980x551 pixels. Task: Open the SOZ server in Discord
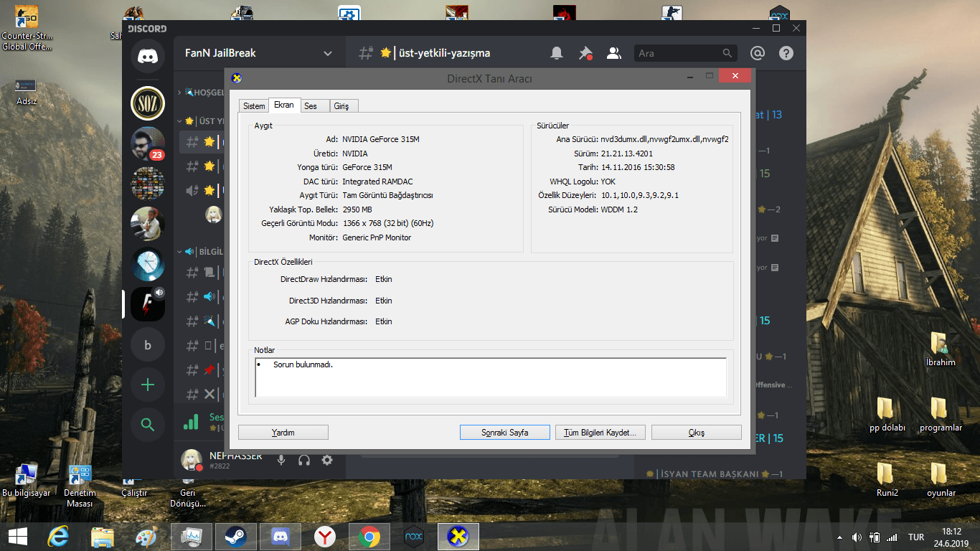(x=148, y=103)
